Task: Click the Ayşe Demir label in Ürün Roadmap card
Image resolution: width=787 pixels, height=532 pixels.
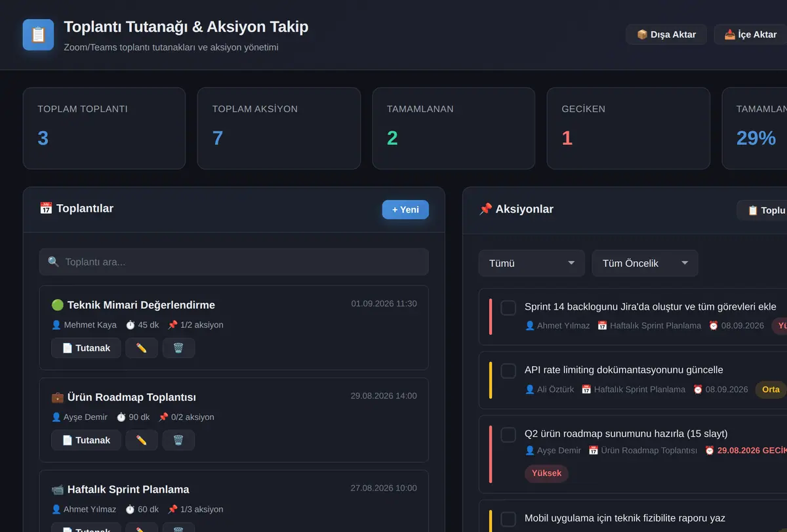Action: (79, 417)
